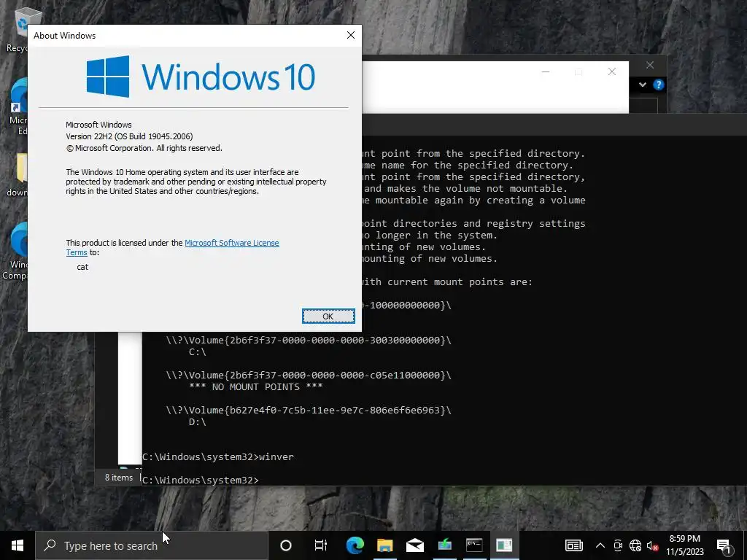Show hidden system tray icons
The width and height of the screenshot is (747, 560).
pos(600,545)
